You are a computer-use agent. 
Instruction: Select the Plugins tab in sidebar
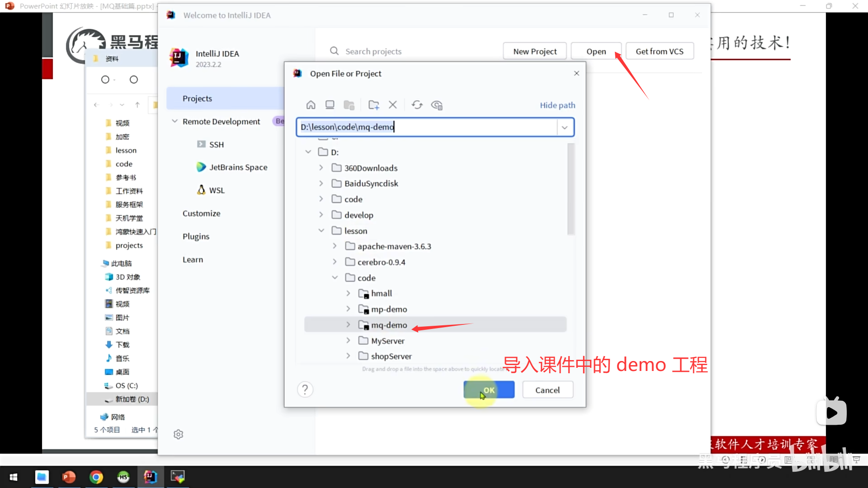[196, 236]
